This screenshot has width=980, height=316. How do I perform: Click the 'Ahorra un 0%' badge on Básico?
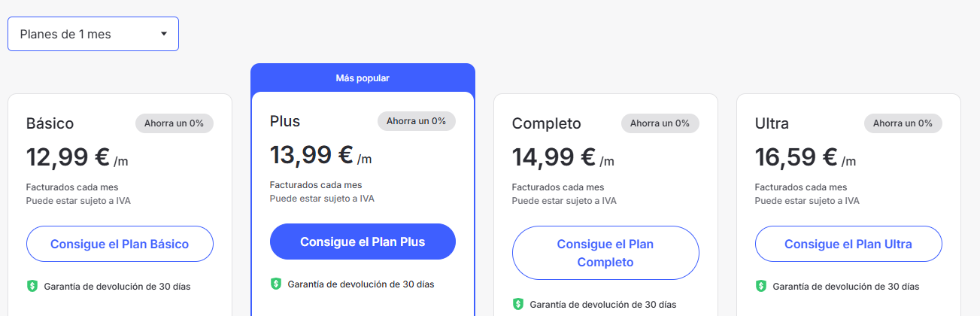(174, 123)
